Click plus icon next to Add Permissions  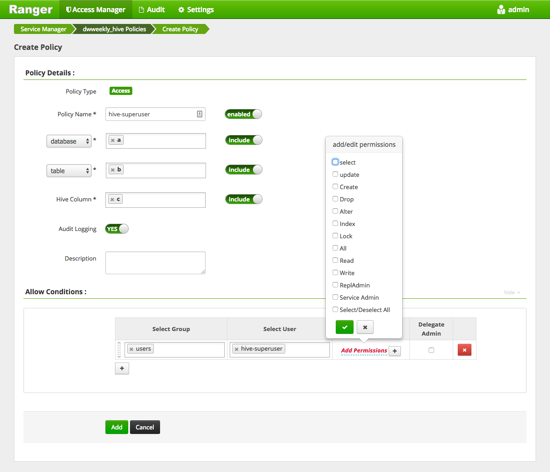(395, 351)
